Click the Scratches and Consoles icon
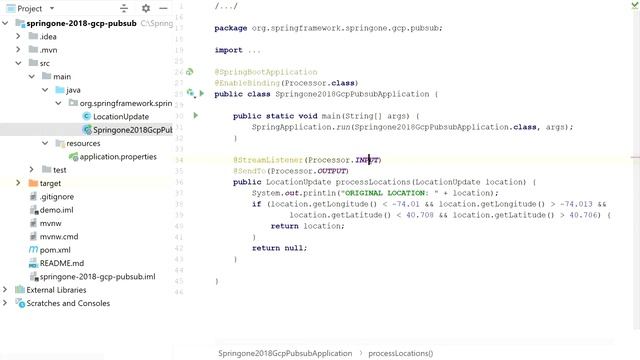This screenshot has width=640, height=360. coord(20,303)
